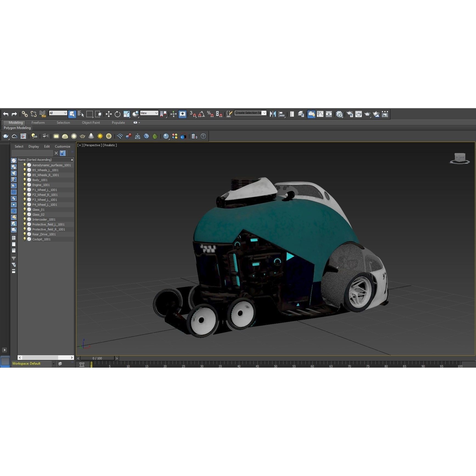This screenshot has width=476, height=476.
Task: Open Render Setup from the toolbar
Action: tap(350, 114)
